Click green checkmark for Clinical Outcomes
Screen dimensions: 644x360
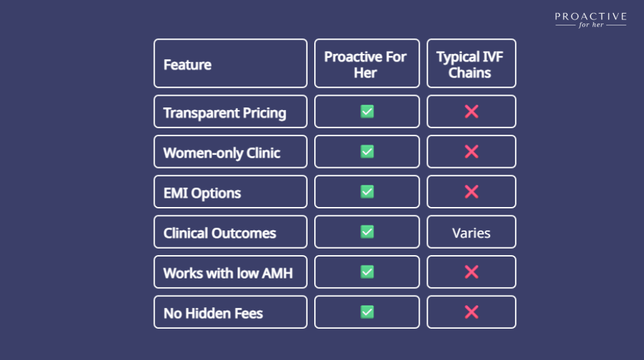(367, 232)
